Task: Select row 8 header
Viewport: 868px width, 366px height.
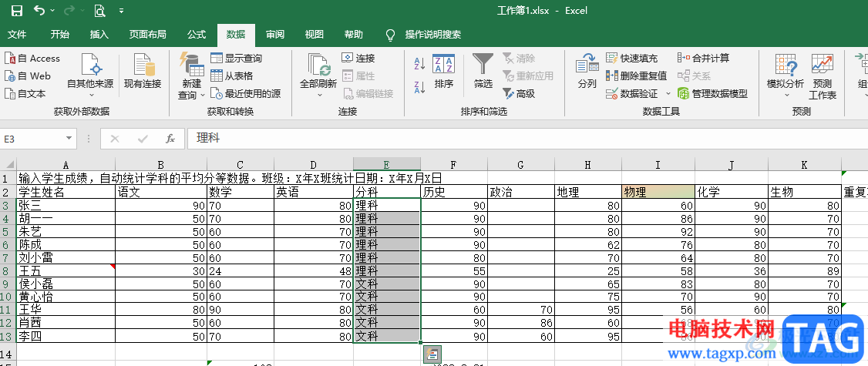Action: [x=8, y=270]
